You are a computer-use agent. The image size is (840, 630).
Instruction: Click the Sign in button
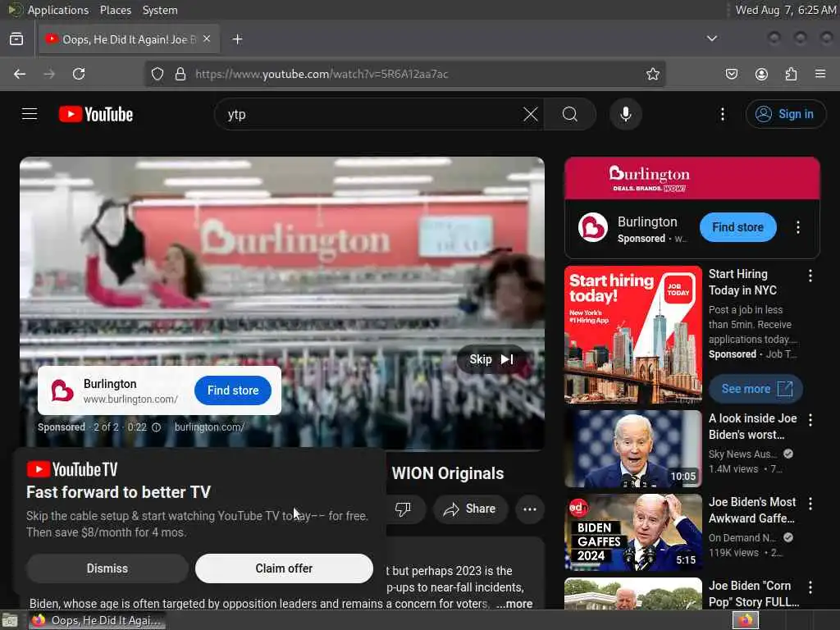[x=785, y=114]
